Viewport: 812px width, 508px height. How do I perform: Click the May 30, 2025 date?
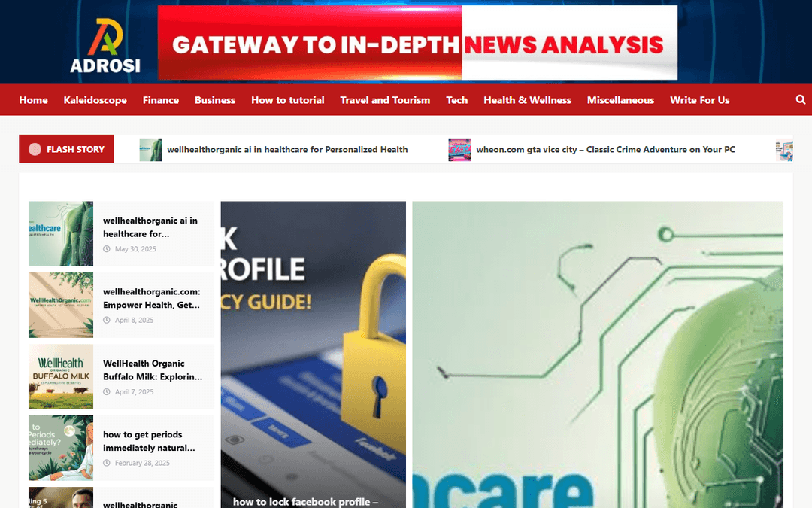[135, 249]
